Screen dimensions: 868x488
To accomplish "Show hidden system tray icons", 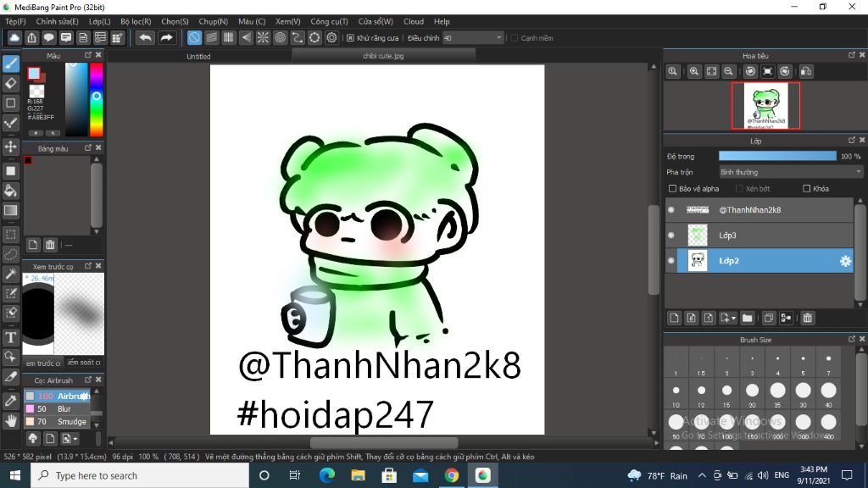I will pyautogui.click(x=702, y=475).
